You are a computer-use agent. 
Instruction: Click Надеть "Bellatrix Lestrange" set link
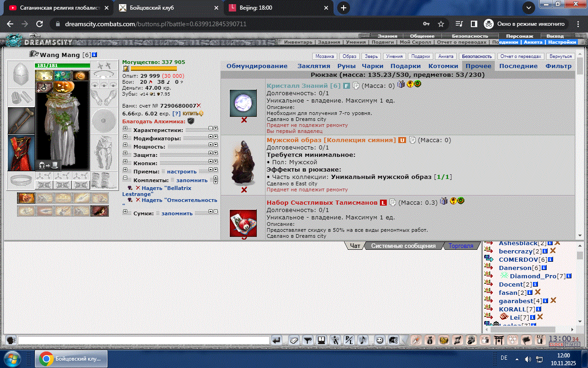pyautogui.click(x=166, y=188)
